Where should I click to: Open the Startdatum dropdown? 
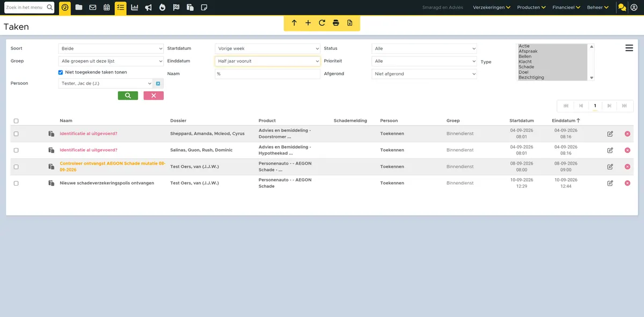pos(267,49)
